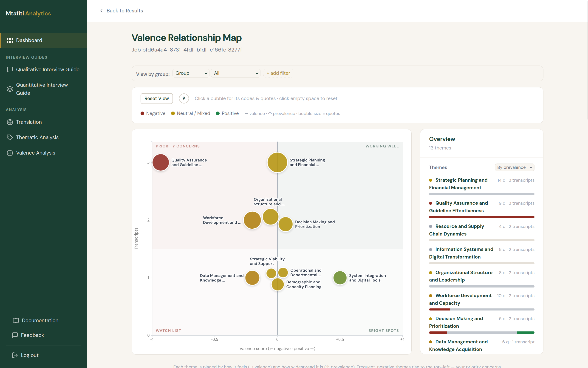588x368 pixels.
Task: Select the green System Integration bubble
Action: (340, 278)
